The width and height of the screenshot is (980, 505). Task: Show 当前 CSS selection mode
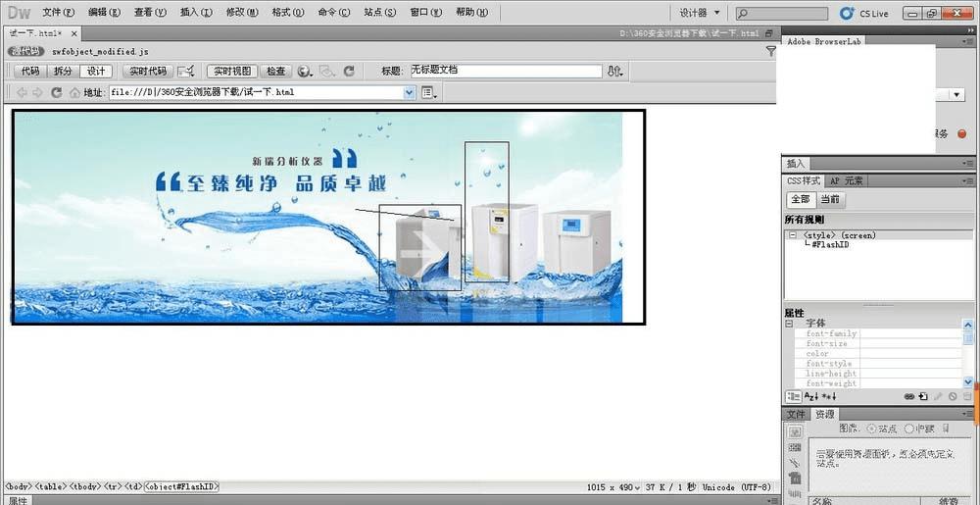(x=830, y=199)
